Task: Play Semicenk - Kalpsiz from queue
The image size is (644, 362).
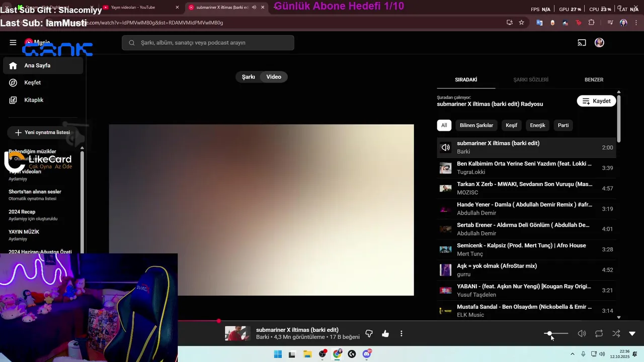Action: pyautogui.click(x=526, y=249)
